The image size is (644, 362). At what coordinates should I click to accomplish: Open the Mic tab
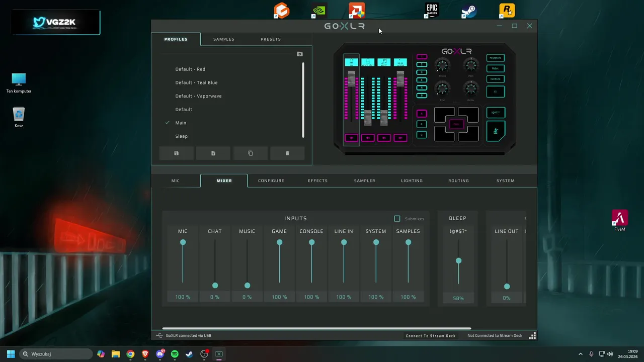(176, 180)
